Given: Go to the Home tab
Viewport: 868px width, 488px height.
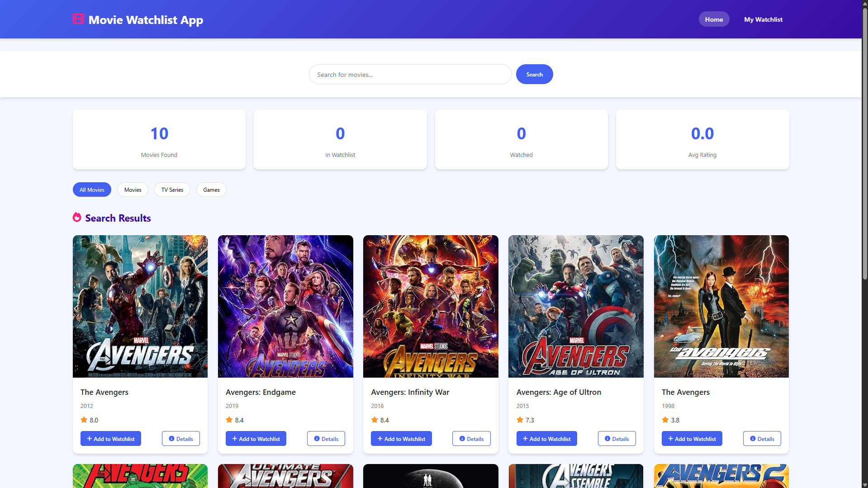Looking at the screenshot, I should point(714,19).
